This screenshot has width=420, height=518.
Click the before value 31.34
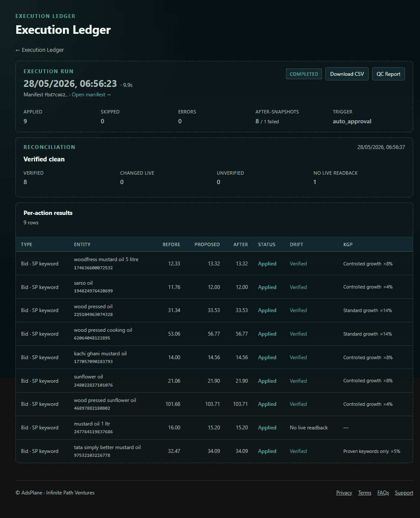click(x=174, y=311)
